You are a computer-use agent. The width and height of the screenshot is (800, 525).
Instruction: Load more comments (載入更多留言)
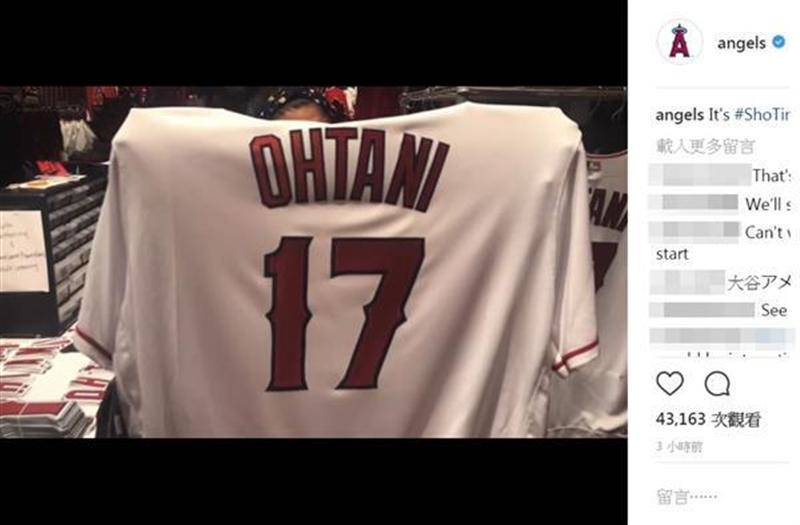click(705, 147)
